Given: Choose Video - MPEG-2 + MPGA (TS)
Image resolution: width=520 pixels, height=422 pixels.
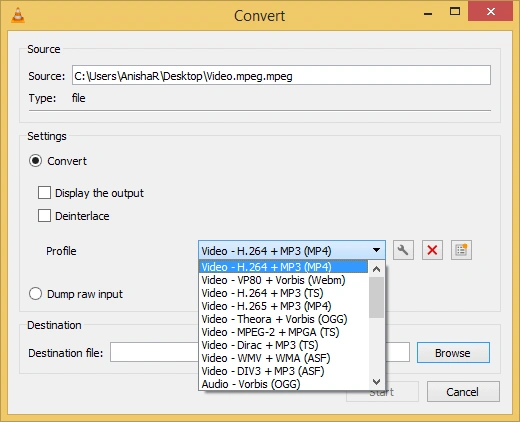Looking at the screenshot, I should coord(283,332).
